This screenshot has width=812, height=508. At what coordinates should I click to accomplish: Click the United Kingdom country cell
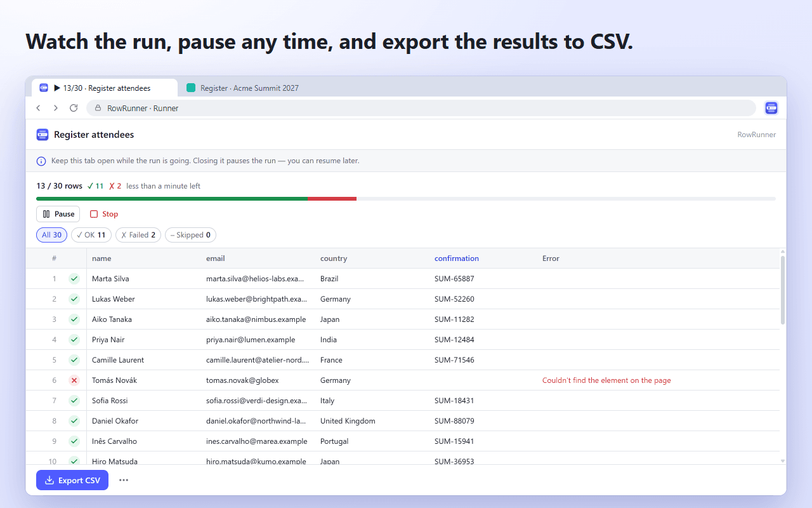coord(348,421)
